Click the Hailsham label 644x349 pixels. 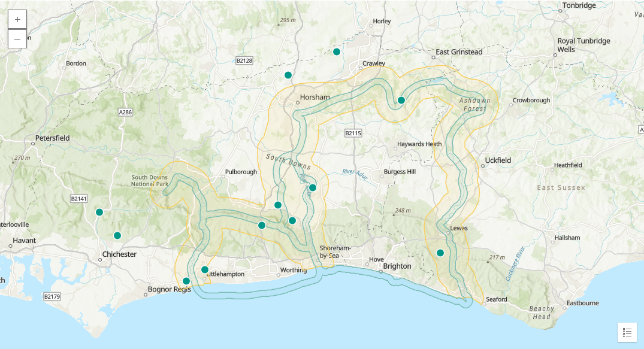tap(567, 238)
